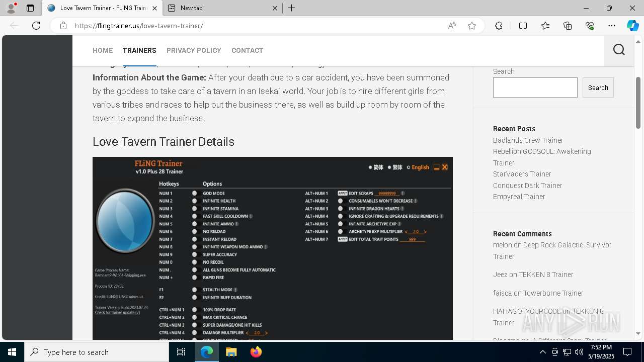Open Favorites list icon
The image size is (644, 362).
pos(545,26)
